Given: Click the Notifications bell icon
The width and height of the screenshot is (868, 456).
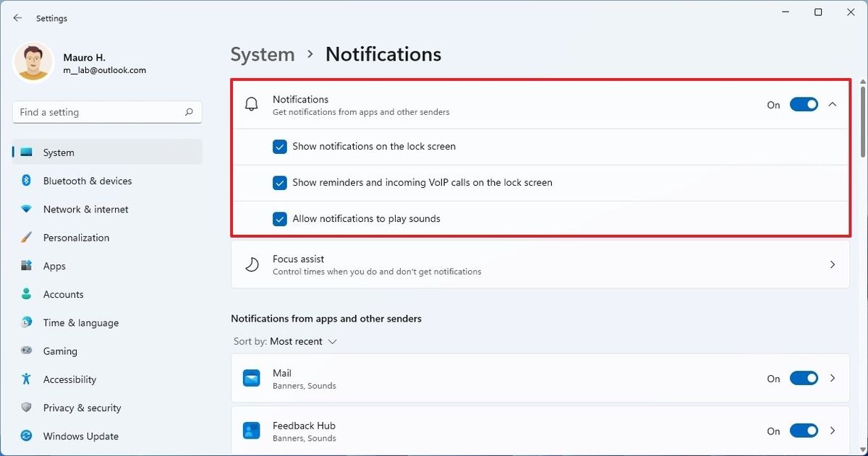Looking at the screenshot, I should click(x=251, y=104).
